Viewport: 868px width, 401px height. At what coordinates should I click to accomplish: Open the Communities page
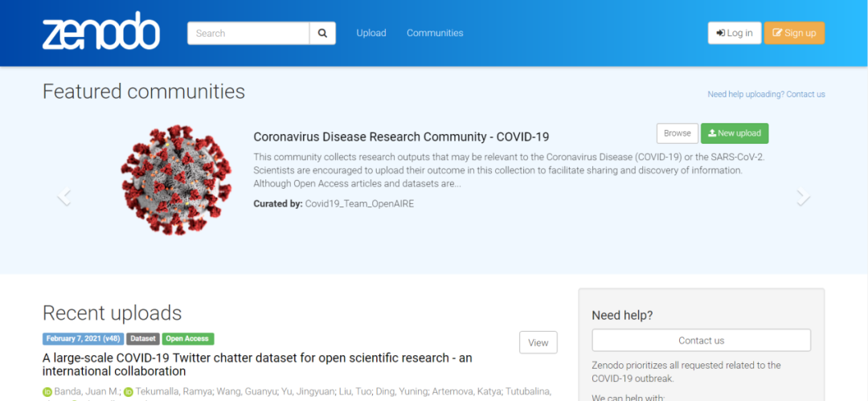(x=435, y=33)
